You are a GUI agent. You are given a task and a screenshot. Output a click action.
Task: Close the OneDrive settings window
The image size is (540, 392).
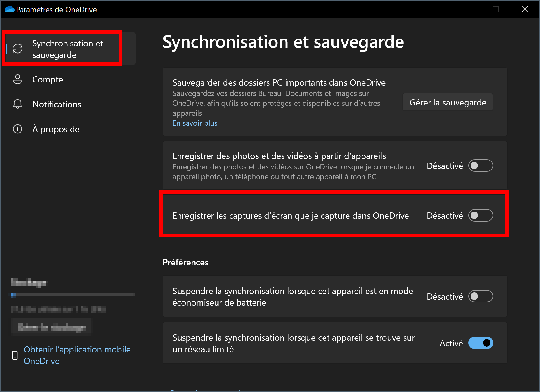click(525, 9)
